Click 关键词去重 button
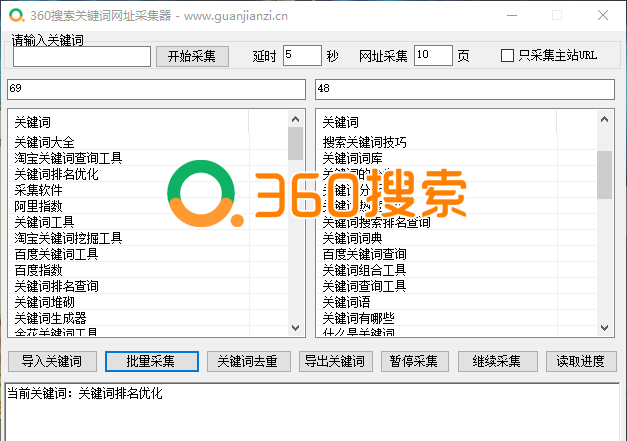Screen dimensions: 627x441 click(x=249, y=361)
